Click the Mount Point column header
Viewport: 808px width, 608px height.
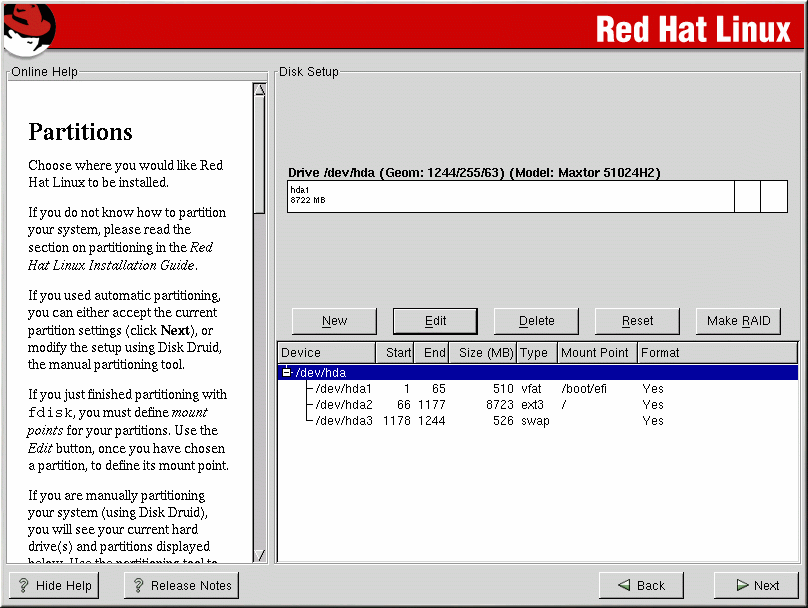(x=596, y=353)
